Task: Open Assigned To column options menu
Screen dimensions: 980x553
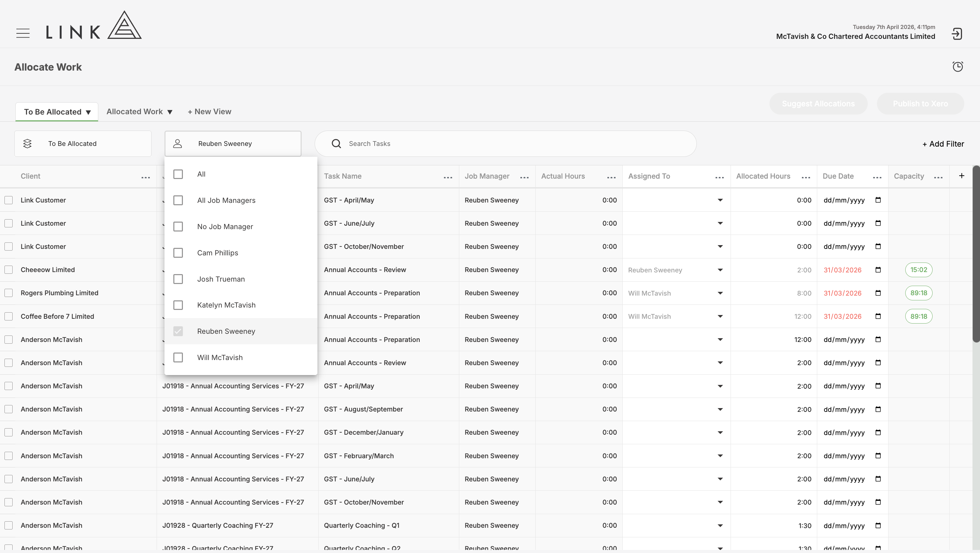Action: 719,177
